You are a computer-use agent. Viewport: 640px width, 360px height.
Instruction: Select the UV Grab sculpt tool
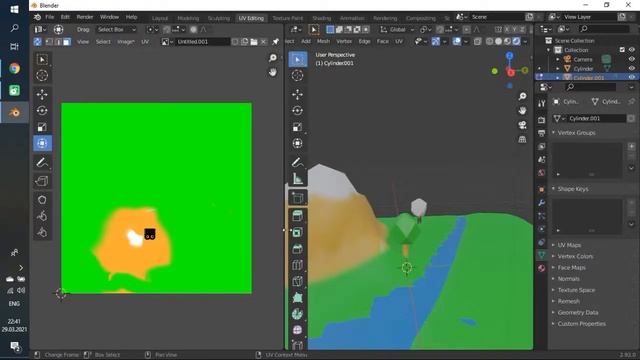coord(42,200)
